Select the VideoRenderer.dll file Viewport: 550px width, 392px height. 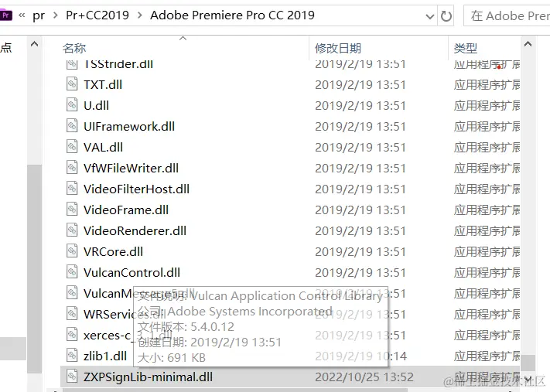(135, 230)
